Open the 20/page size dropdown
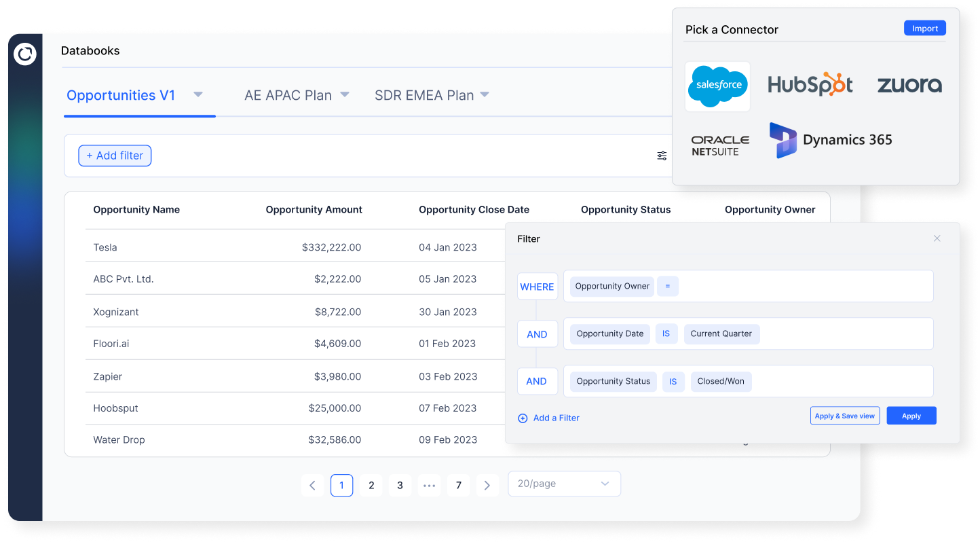 point(564,484)
